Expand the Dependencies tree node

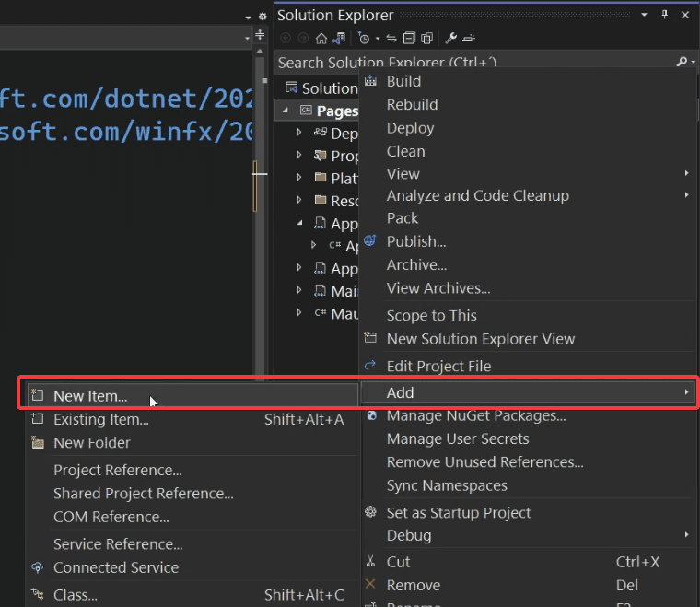coord(299,133)
